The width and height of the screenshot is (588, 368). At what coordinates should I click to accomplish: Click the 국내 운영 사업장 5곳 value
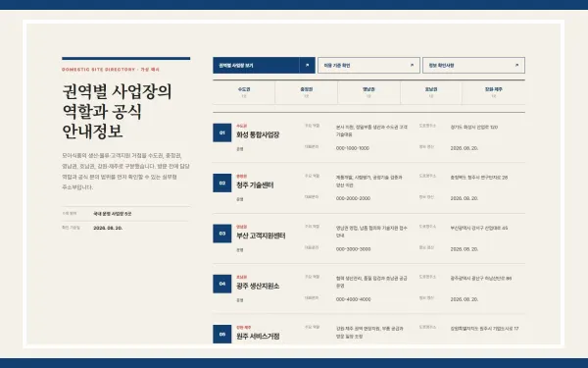click(112, 214)
